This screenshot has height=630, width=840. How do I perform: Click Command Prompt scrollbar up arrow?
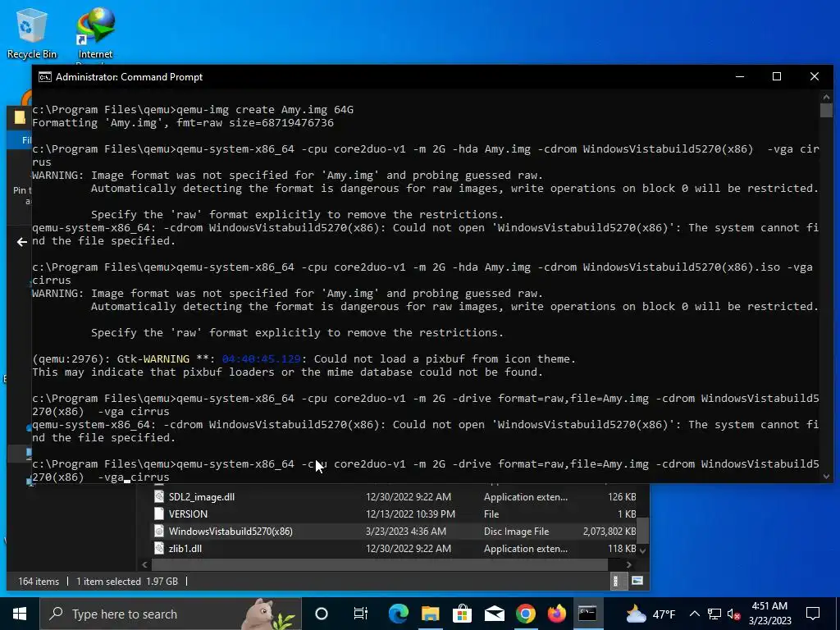pyautogui.click(x=826, y=97)
